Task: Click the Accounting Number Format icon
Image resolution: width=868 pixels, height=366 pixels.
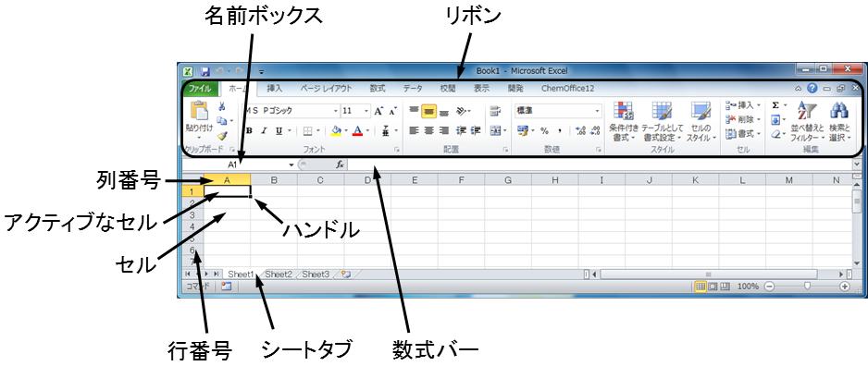Action: [x=523, y=131]
